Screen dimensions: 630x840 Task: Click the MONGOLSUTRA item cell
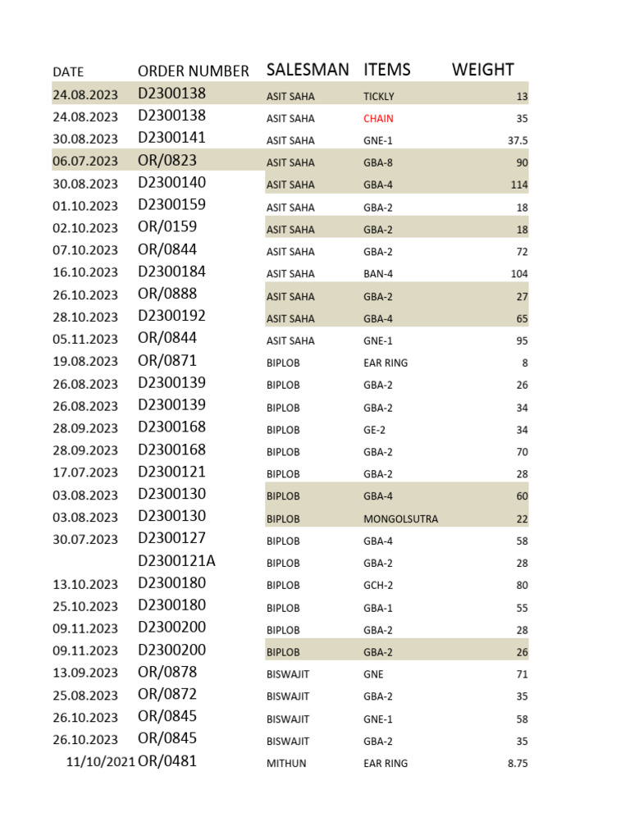(x=400, y=519)
